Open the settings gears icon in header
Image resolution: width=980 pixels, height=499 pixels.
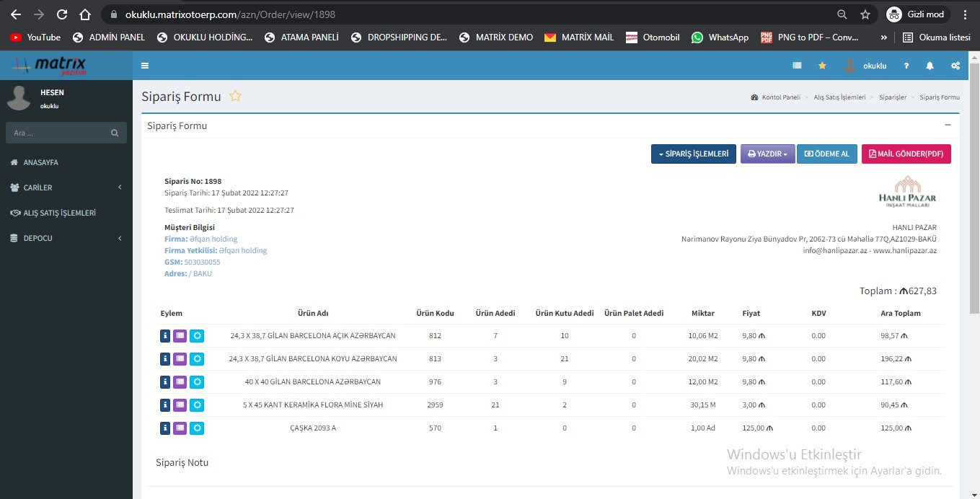955,66
